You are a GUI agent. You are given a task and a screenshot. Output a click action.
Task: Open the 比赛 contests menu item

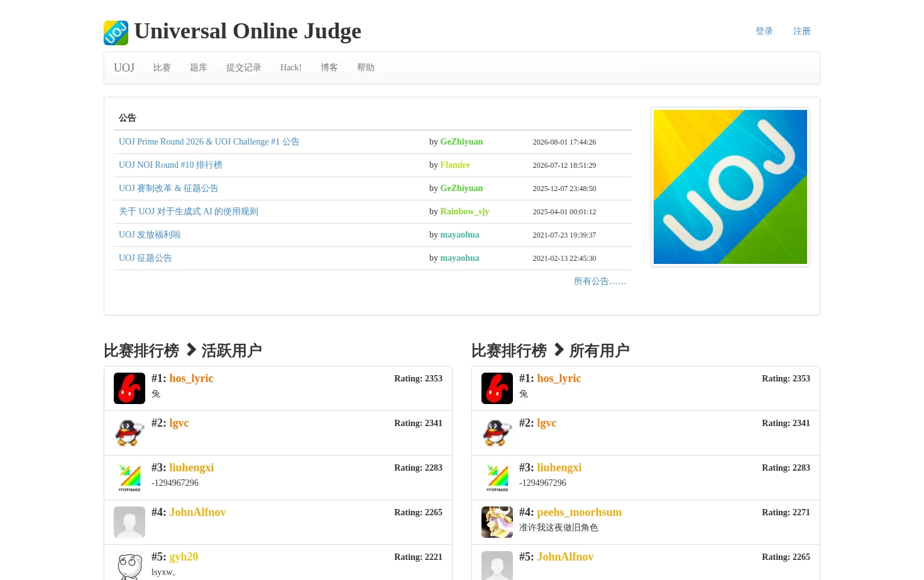[162, 67]
